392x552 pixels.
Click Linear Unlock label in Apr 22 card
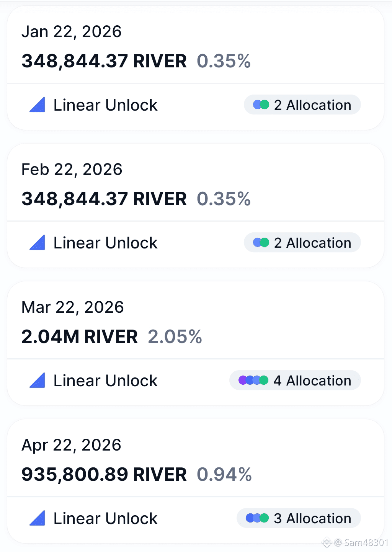pos(106,519)
